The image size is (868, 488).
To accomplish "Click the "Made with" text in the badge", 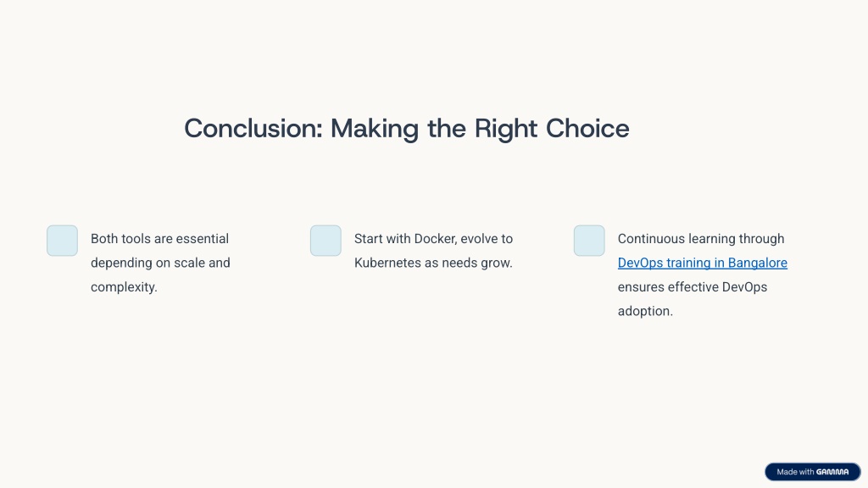I will pyautogui.click(x=795, y=472).
